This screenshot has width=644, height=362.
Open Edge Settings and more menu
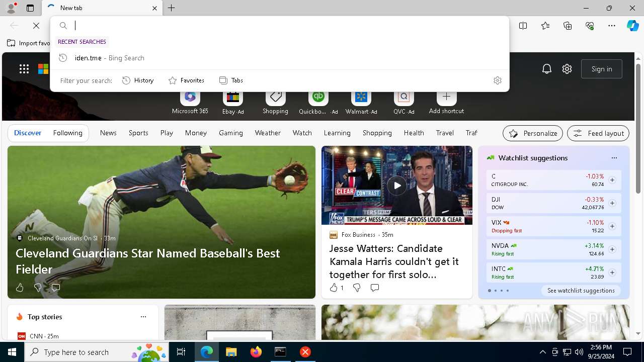612,26
